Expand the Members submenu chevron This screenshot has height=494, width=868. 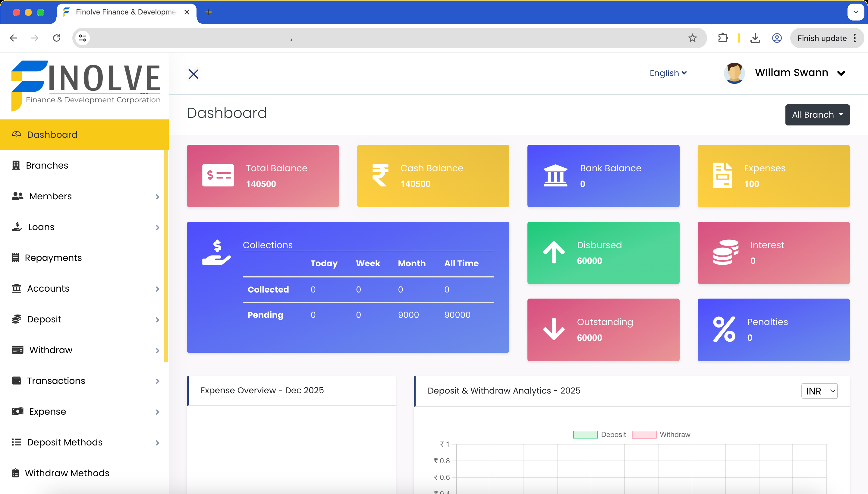click(157, 197)
